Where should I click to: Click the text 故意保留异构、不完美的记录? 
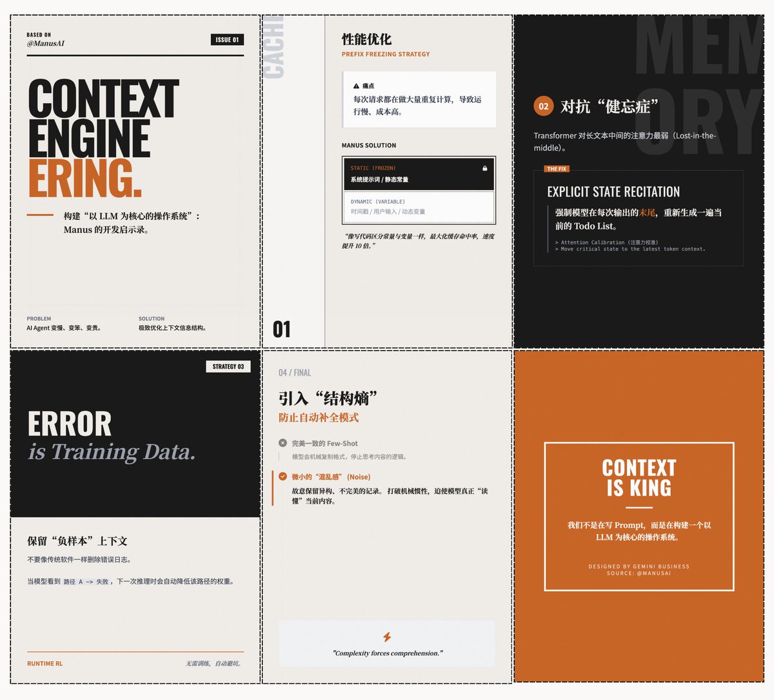(390, 496)
